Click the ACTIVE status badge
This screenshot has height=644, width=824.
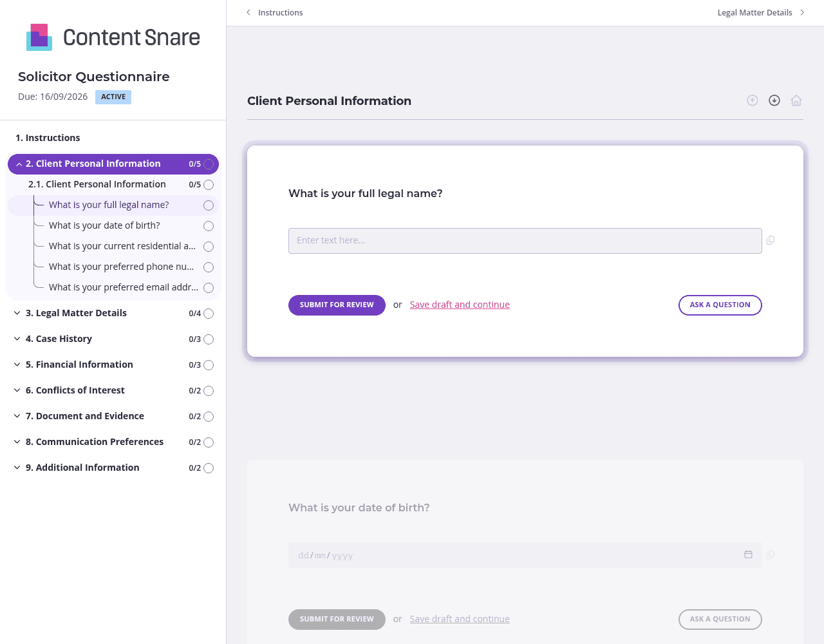[113, 97]
